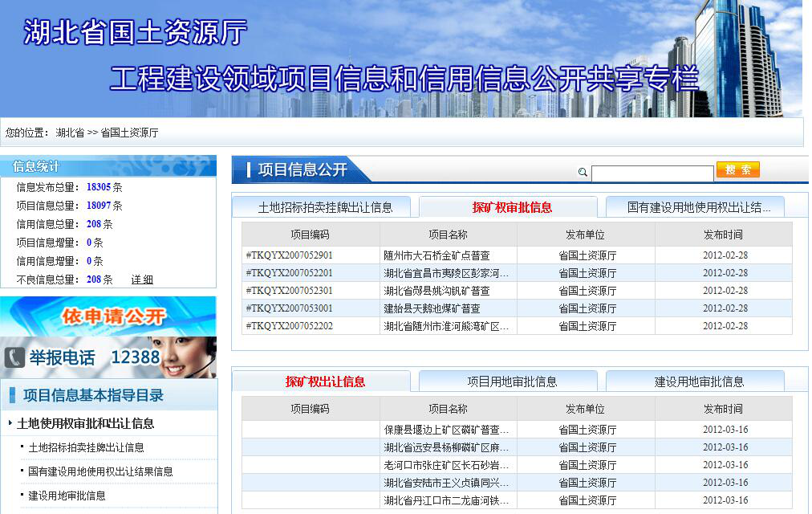Select the 探矿权出让信息 tab
812x514 pixels.
[325, 381]
